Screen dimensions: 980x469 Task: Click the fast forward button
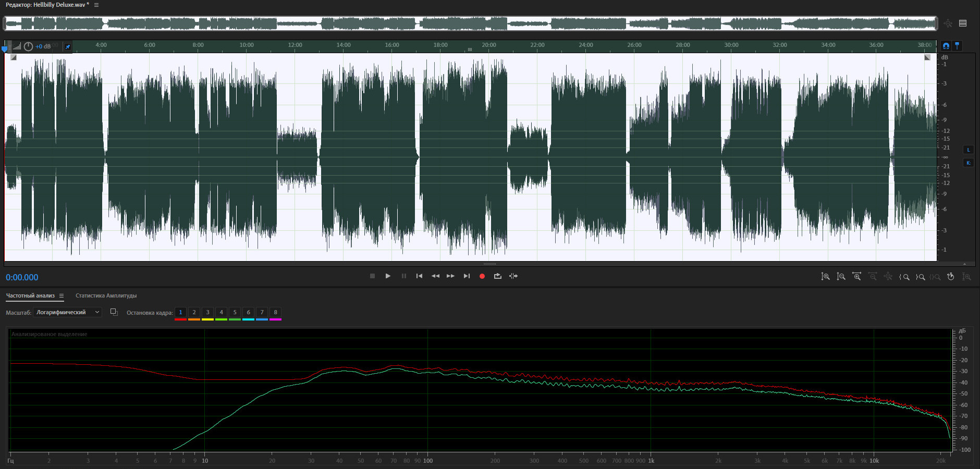[x=450, y=276]
